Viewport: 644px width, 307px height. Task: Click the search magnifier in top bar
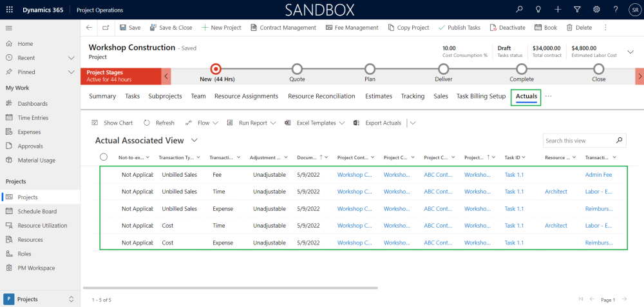pos(520,10)
